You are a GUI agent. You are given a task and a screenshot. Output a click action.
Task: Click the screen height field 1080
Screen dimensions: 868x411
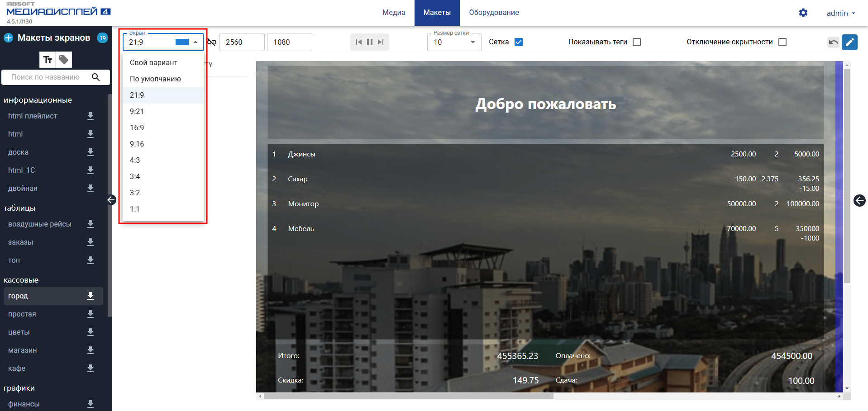pyautogui.click(x=290, y=42)
